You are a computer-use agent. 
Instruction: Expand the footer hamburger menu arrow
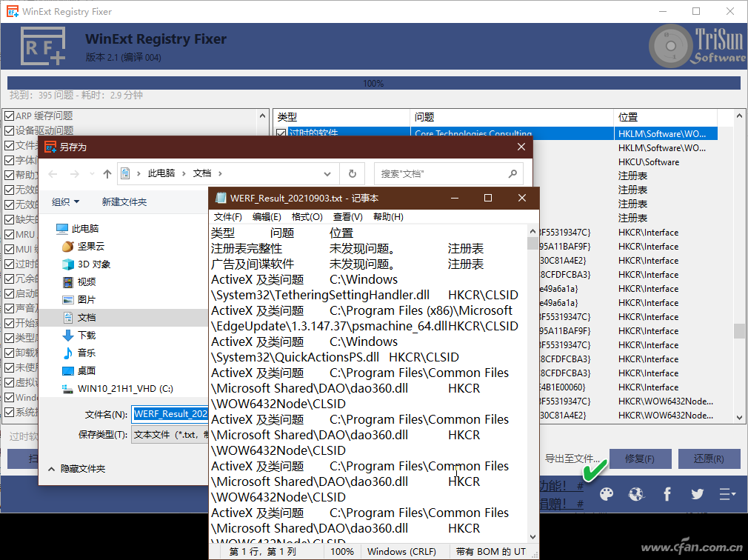point(727,494)
